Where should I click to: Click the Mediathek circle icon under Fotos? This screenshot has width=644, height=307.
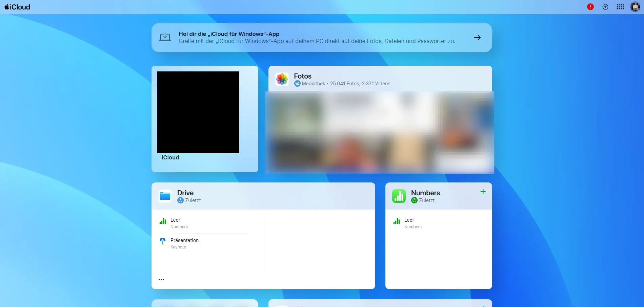[x=297, y=83]
